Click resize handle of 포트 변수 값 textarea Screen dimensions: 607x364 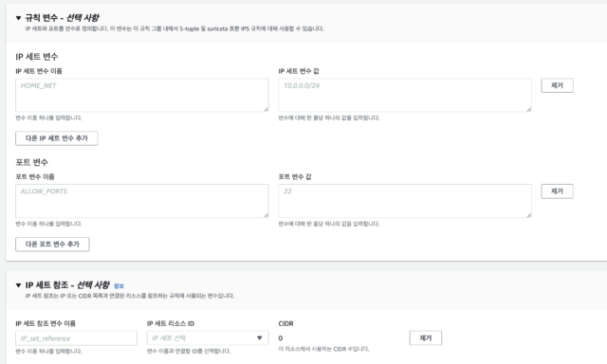(529, 214)
